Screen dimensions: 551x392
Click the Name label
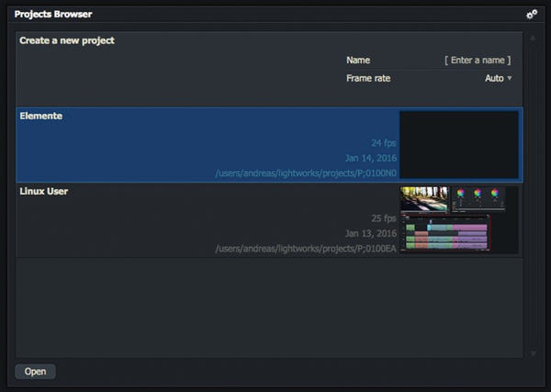coord(358,60)
